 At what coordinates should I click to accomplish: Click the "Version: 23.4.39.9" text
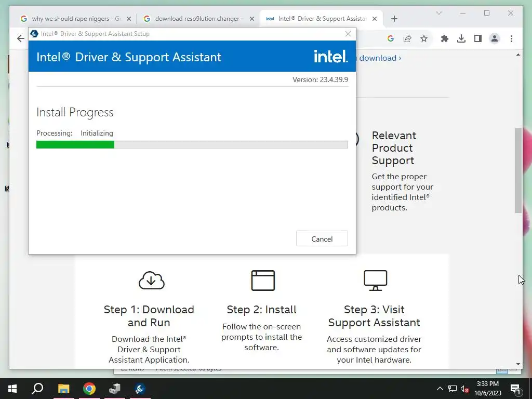click(x=320, y=79)
